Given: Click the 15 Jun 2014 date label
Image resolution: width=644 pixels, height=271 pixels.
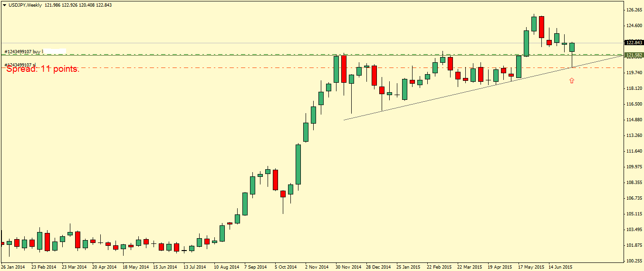Looking at the screenshot, I should pyautogui.click(x=165, y=267).
